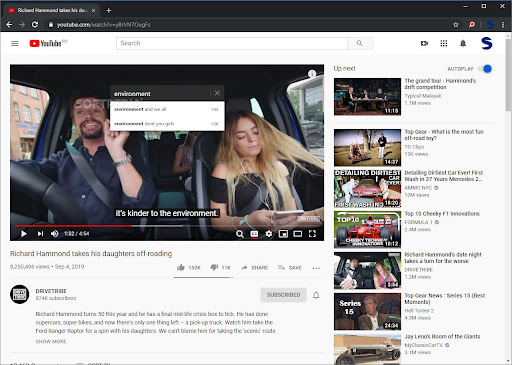Open Top Gear News Series 15 thumbnail
Screen dimensions: 512x365
tap(367, 311)
